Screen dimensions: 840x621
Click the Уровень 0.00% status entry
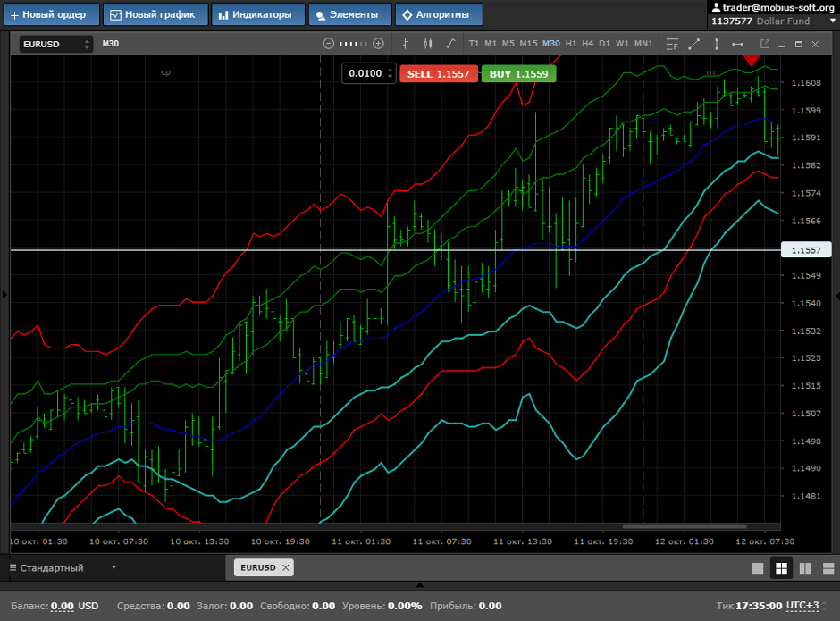click(x=382, y=606)
